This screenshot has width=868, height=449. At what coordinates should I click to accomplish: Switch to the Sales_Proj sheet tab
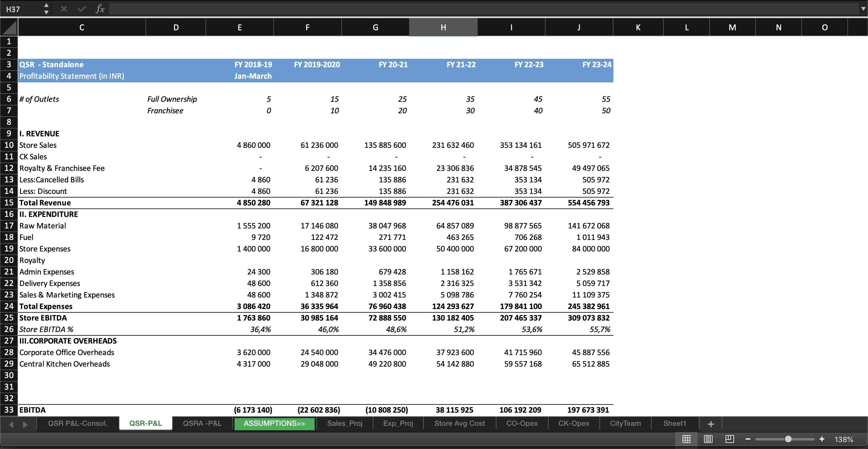[x=345, y=424]
